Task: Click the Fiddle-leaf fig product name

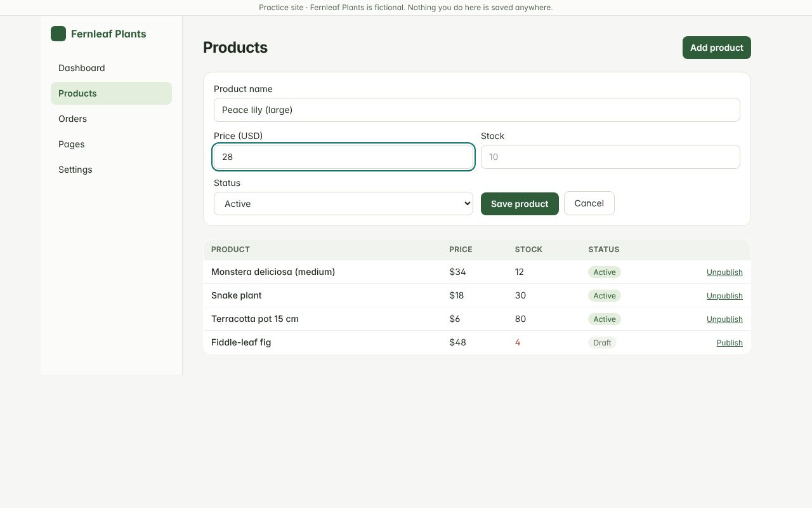Action: 241,342
